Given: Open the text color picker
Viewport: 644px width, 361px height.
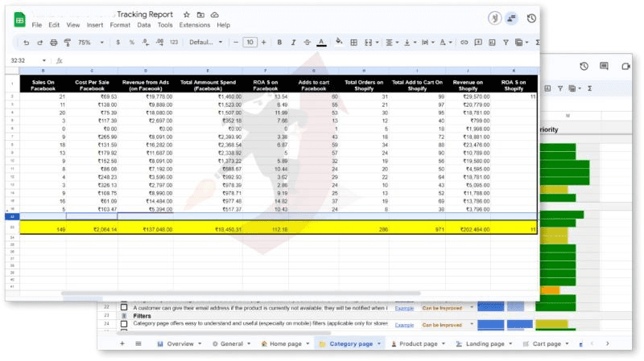Looking at the screenshot, I should tap(321, 43).
